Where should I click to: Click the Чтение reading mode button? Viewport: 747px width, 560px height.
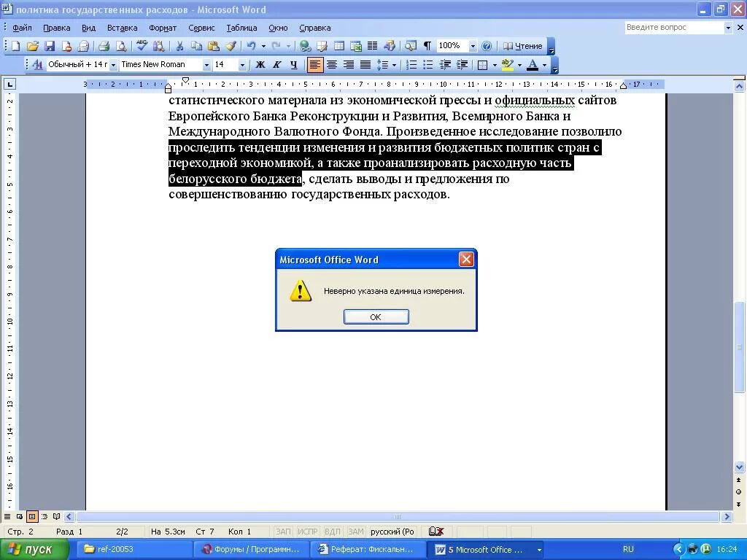click(523, 46)
